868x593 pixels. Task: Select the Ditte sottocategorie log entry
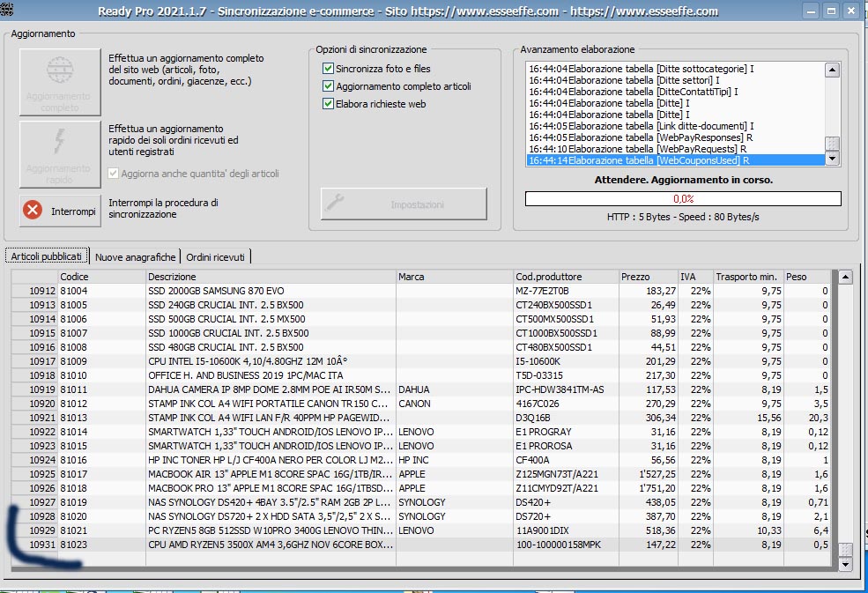pyautogui.click(x=675, y=69)
